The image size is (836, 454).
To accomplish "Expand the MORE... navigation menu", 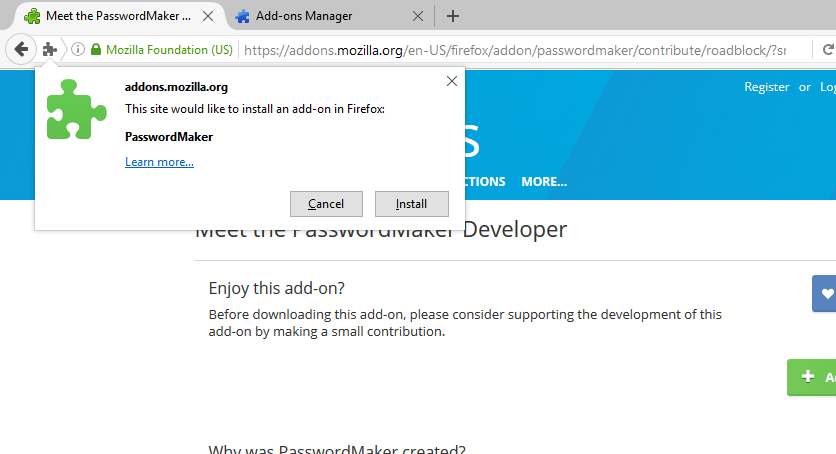I will point(544,181).
